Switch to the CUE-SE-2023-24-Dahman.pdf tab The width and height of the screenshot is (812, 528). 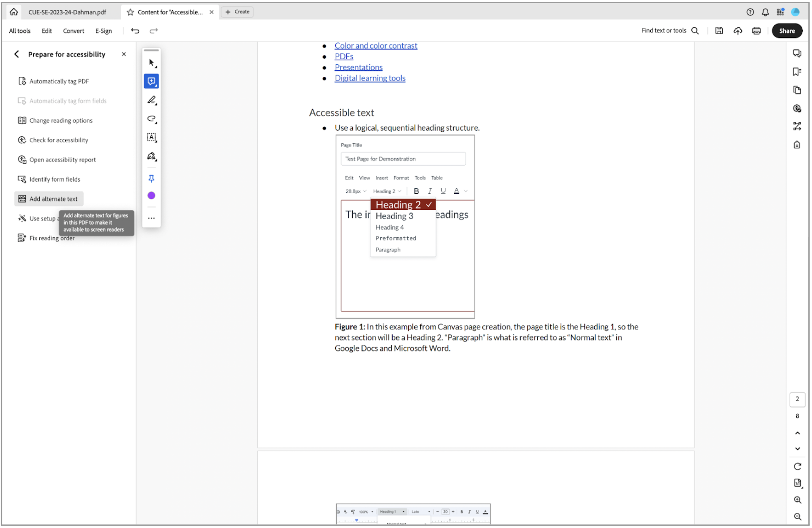coord(67,12)
